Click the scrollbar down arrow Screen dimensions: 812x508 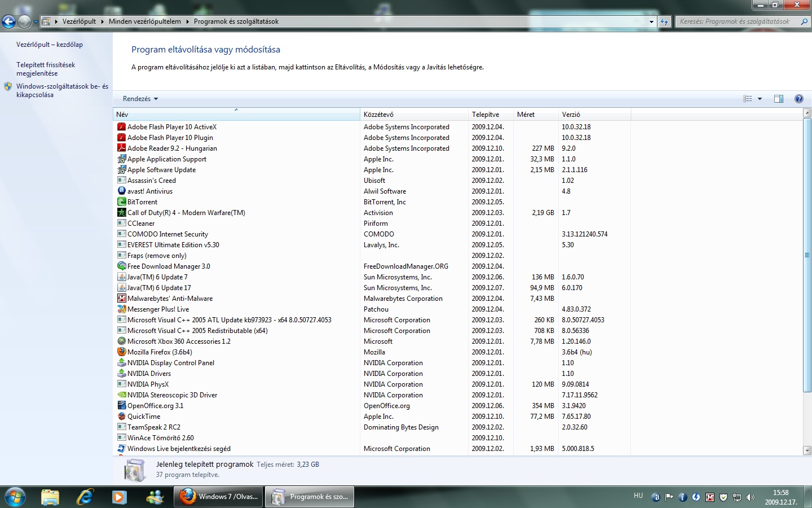[807, 450]
